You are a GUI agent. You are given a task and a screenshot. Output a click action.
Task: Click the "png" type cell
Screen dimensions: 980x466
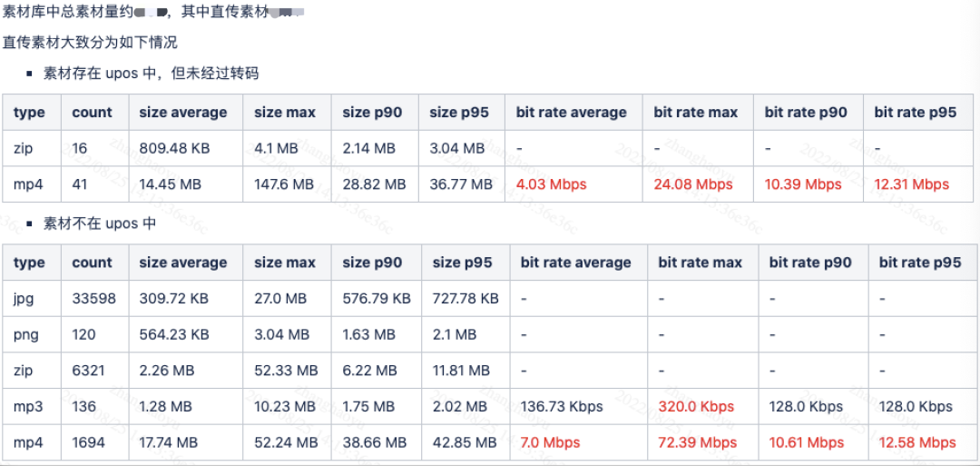pyautogui.click(x=29, y=334)
